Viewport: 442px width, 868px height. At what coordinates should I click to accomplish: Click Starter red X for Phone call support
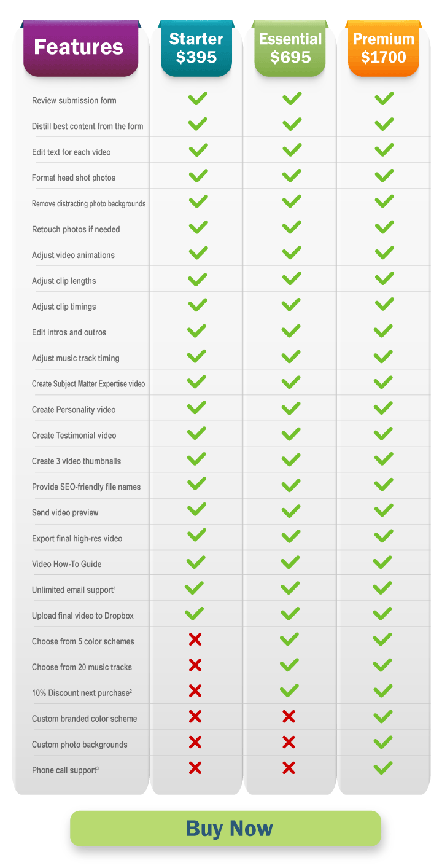pyautogui.click(x=195, y=767)
